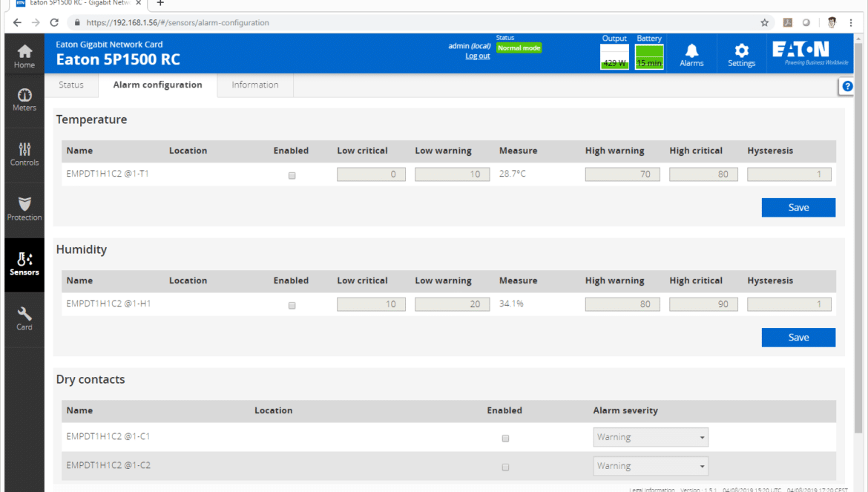This screenshot has height=492, width=868.
Task: Enable the temperature sensor EMPDT1H1C2 @1-T1
Action: click(x=292, y=175)
